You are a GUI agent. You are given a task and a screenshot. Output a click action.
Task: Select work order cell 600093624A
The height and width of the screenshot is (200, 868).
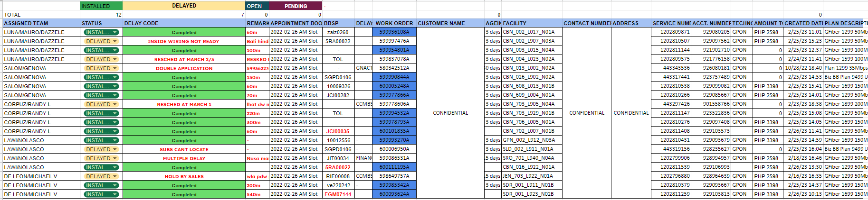click(x=394, y=194)
